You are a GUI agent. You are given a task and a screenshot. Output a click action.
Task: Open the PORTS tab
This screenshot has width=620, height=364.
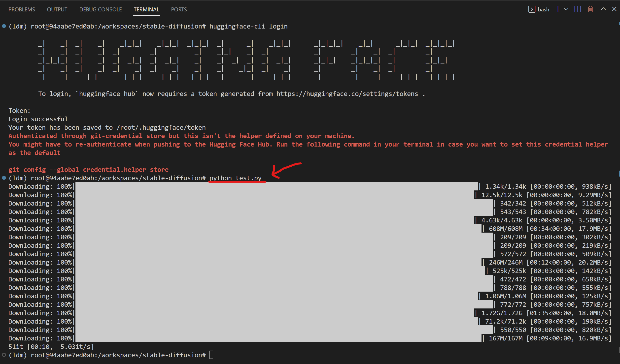coord(179,9)
